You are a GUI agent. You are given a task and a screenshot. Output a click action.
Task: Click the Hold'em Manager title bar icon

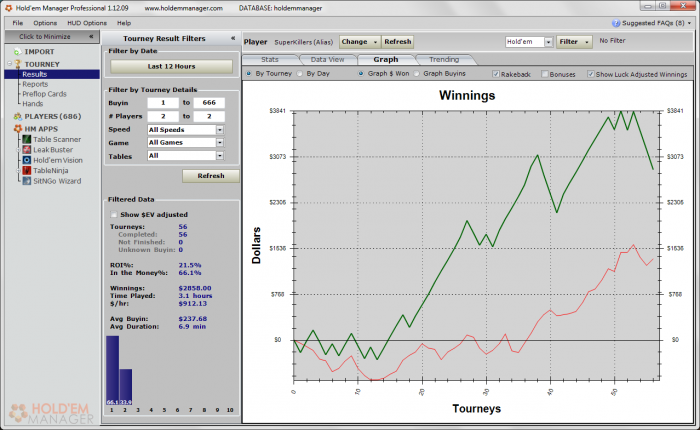tap(8, 8)
